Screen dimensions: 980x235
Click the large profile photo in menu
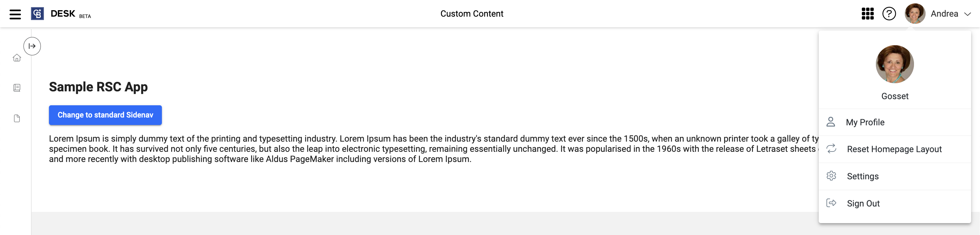[895, 64]
